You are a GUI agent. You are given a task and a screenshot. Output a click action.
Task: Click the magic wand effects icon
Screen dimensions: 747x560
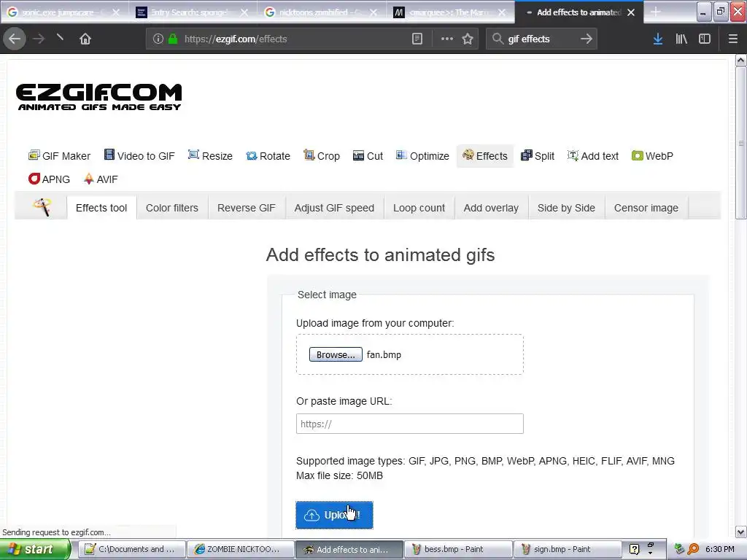coord(42,207)
